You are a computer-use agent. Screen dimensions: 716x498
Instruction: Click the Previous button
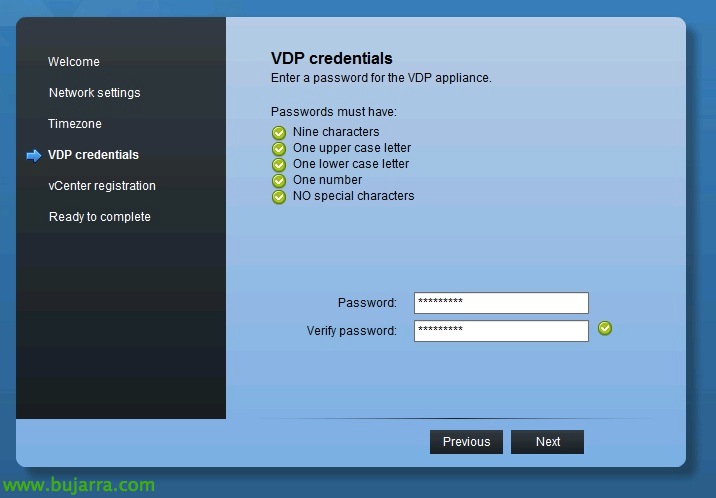(466, 442)
